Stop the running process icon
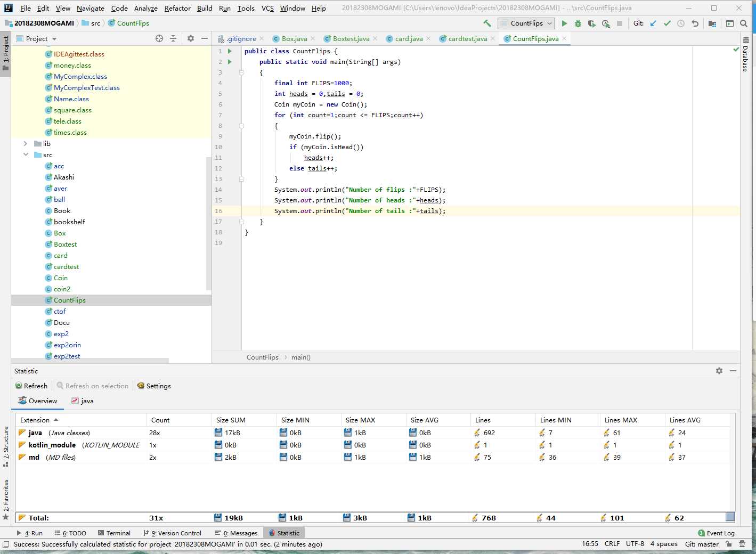Screen dimensions: 756x554 click(620, 23)
